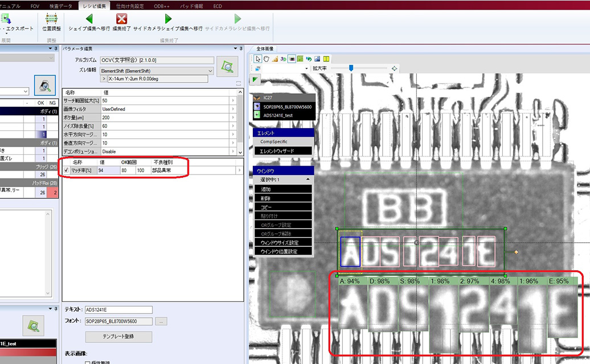Select the triangle ruler measure tool

(x=275, y=59)
